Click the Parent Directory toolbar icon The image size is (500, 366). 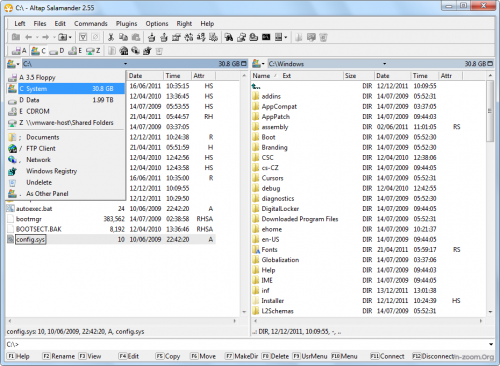click(16, 37)
